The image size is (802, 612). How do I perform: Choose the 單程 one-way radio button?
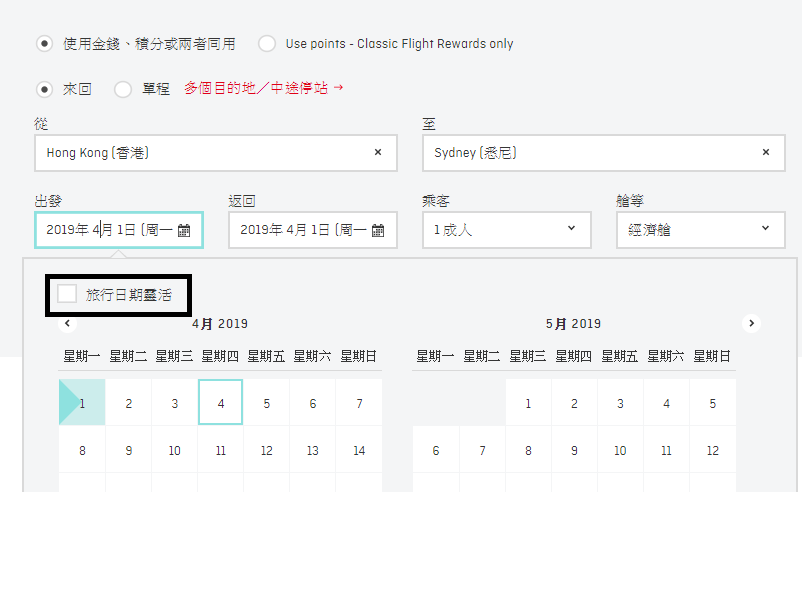[123, 89]
